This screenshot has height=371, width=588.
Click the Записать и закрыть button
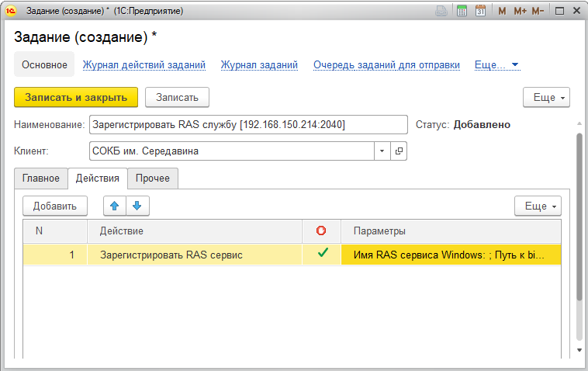click(x=76, y=98)
